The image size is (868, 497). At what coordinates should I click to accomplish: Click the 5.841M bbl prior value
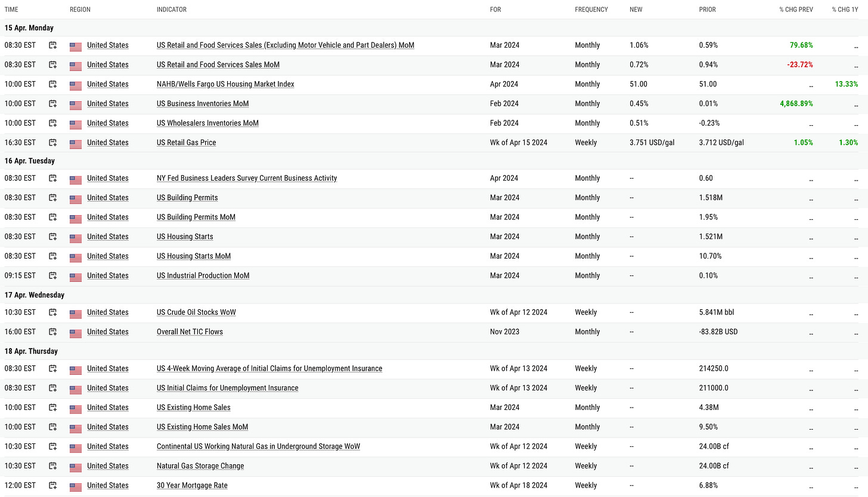[x=717, y=312]
